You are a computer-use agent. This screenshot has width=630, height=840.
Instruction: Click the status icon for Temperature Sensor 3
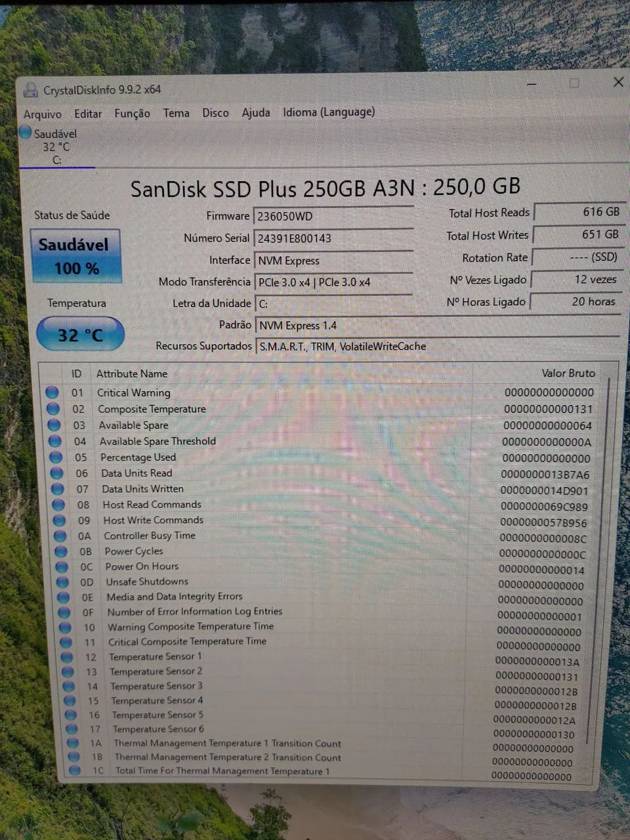68,686
